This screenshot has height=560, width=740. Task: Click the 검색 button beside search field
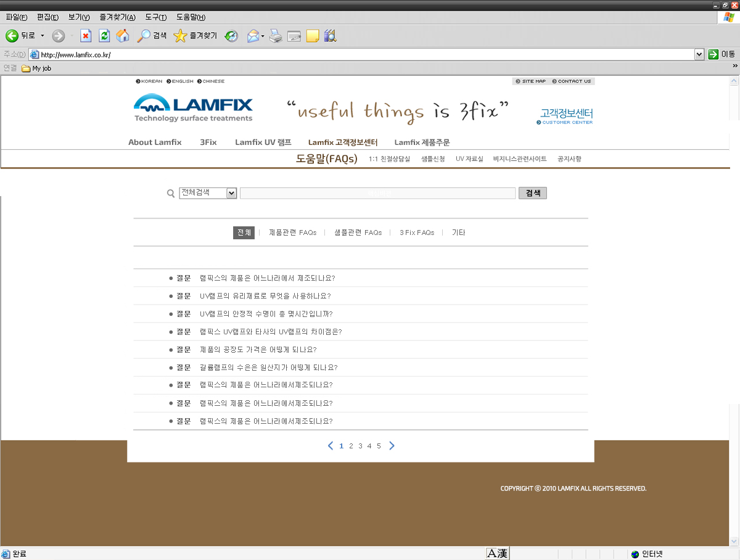pyautogui.click(x=532, y=193)
